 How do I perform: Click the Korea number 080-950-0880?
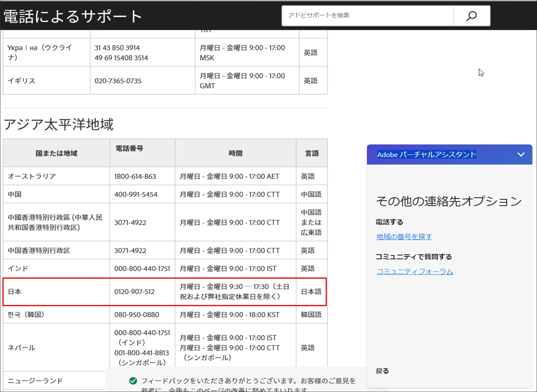point(137,315)
